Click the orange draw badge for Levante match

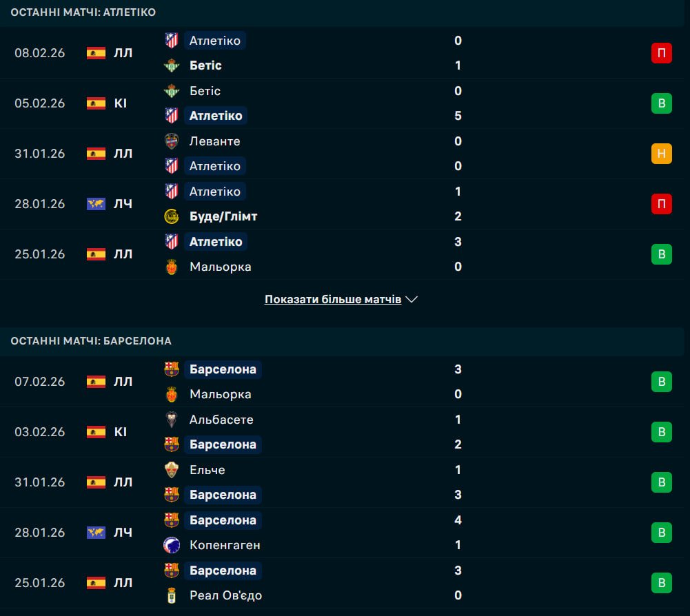pos(661,154)
